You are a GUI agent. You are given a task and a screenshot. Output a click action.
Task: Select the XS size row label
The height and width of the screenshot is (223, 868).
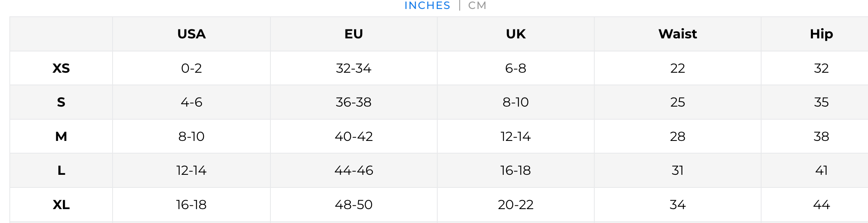61,68
